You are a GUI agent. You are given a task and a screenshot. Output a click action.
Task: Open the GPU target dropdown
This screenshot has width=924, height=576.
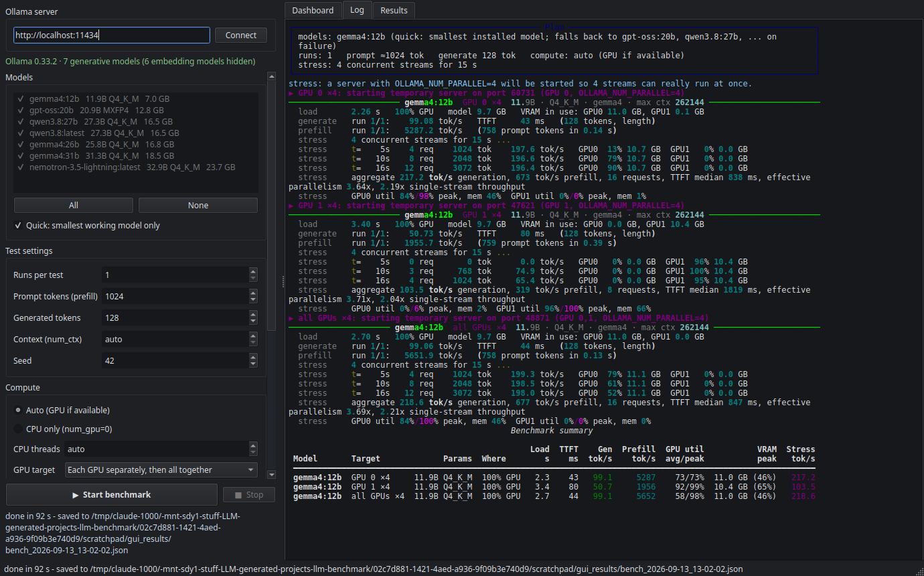point(161,470)
